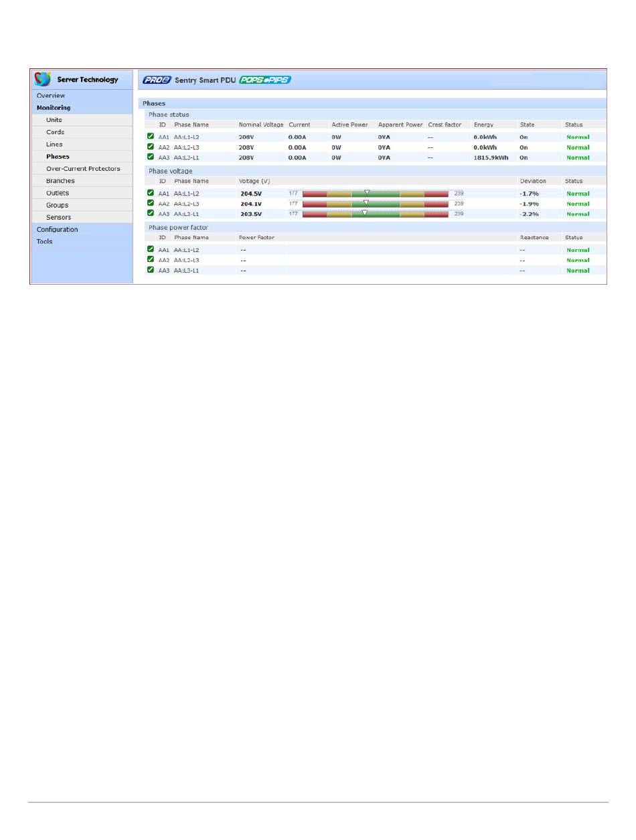Click the AA1 voltage gauge bar
Screen dimensions: 636x840
click(x=375, y=194)
